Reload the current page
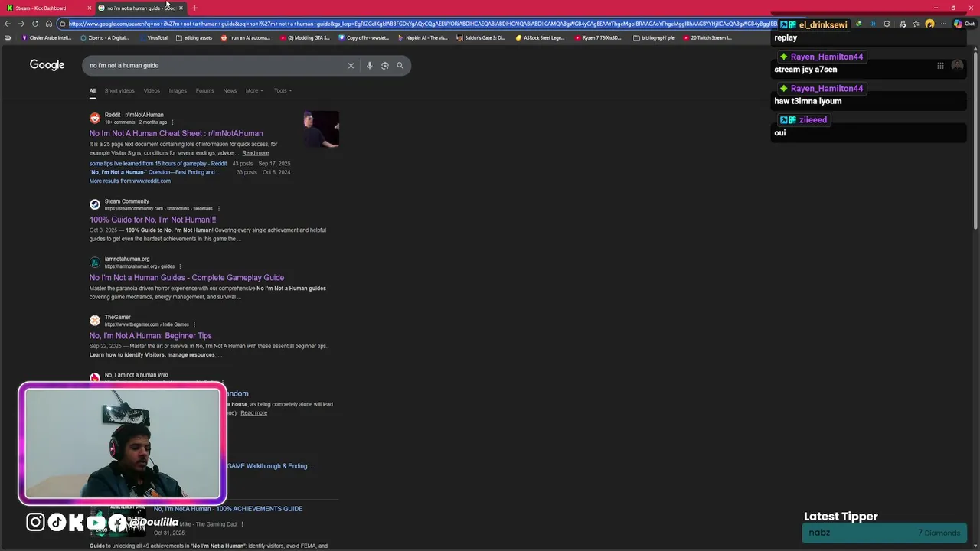Viewport: 980px width, 551px height. pos(35,24)
